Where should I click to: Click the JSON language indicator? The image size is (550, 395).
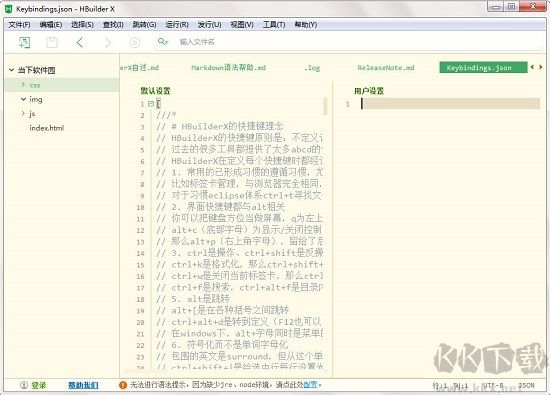(527, 385)
